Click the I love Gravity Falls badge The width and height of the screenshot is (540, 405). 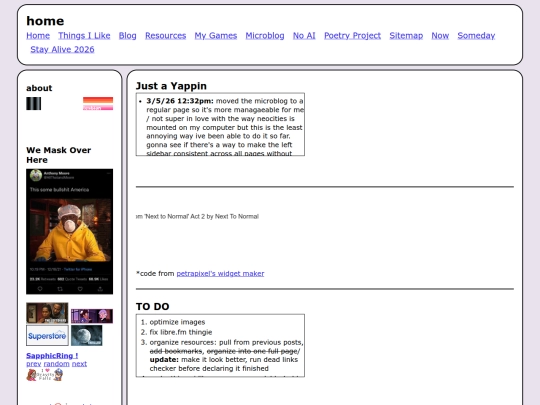[45, 375]
